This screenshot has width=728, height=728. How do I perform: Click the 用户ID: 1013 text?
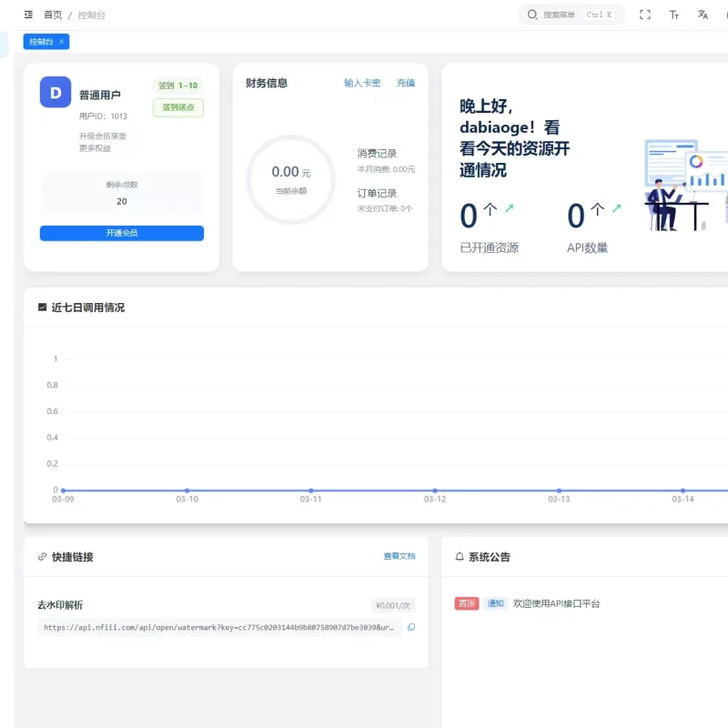[x=103, y=116]
